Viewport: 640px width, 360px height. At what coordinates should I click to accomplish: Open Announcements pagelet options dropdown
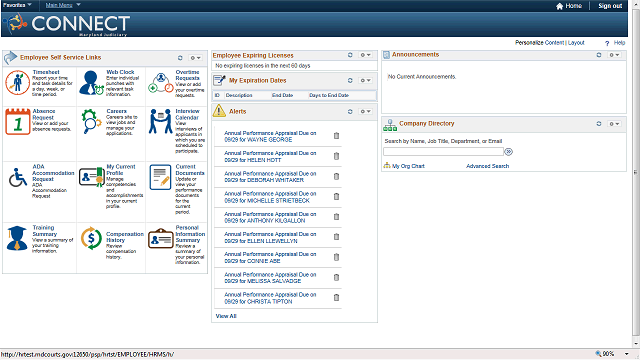pyautogui.click(x=614, y=55)
